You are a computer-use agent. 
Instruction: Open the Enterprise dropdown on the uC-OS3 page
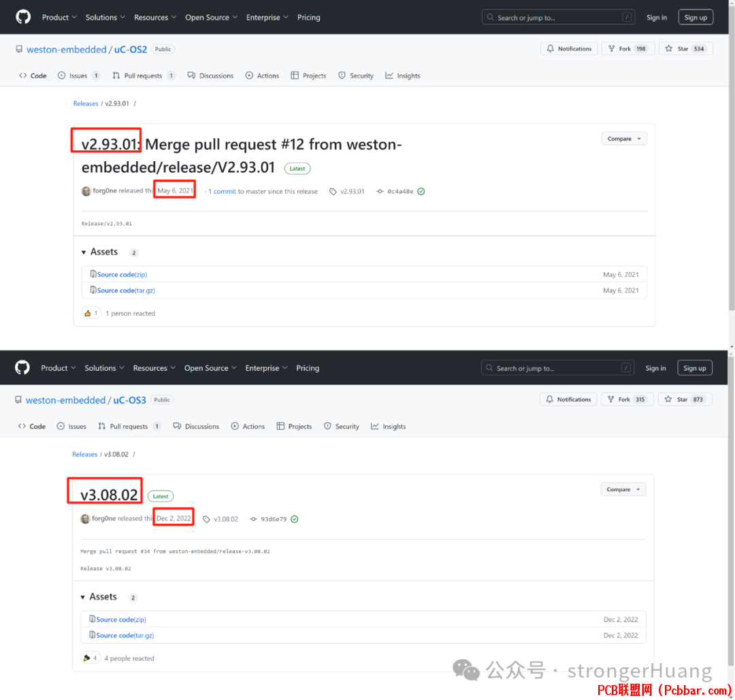click(266, 368)
